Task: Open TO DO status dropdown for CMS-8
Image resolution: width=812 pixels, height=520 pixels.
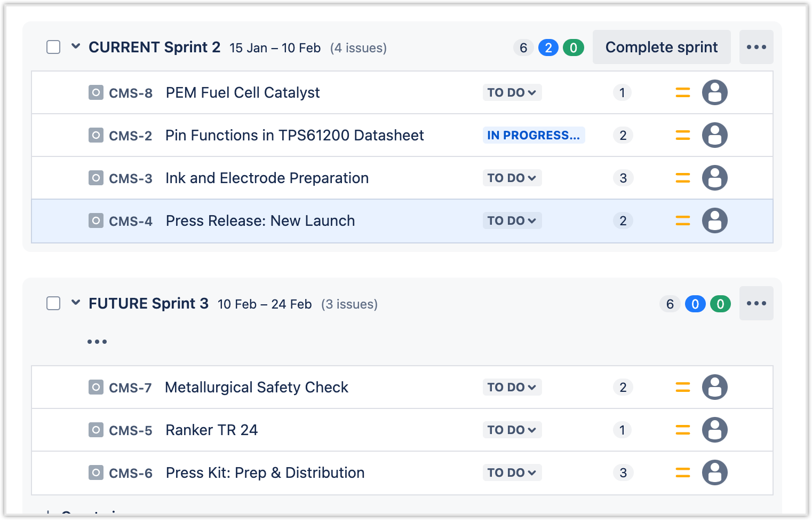Action: tap(512, 92)
